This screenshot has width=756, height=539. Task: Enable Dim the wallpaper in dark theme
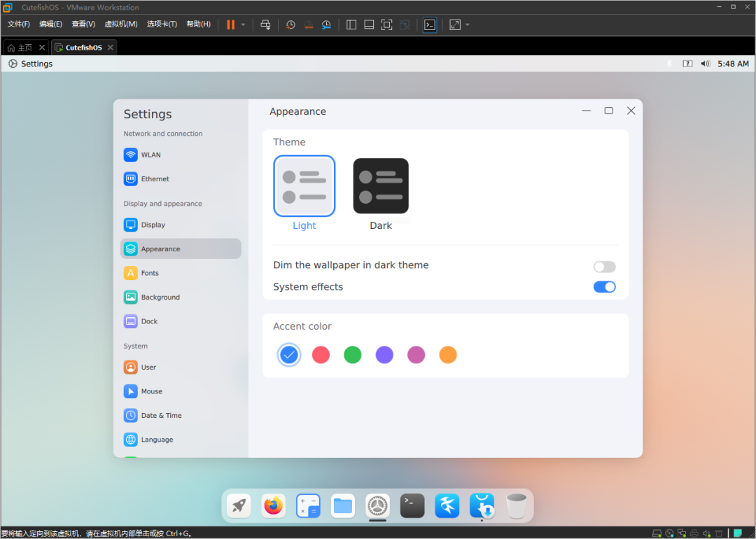(x=604, y=267)
